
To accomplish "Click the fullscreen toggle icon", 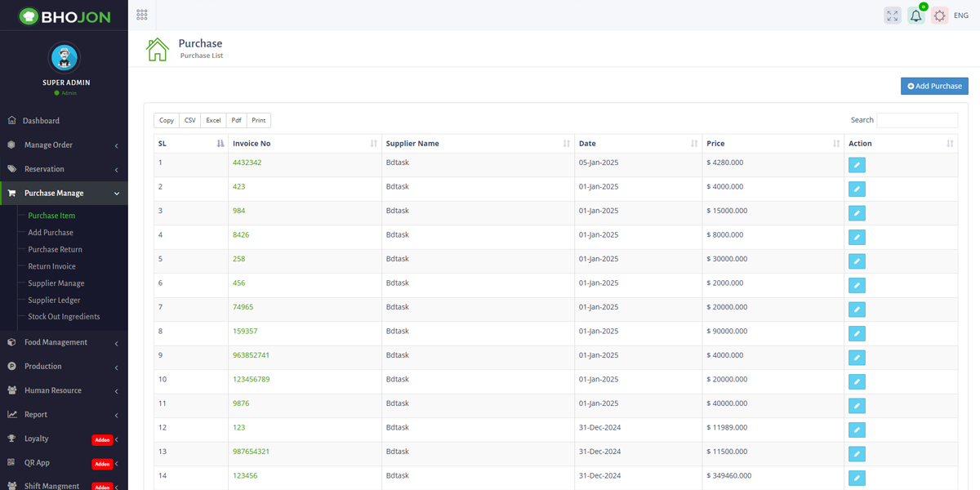I will coord(892,16).
